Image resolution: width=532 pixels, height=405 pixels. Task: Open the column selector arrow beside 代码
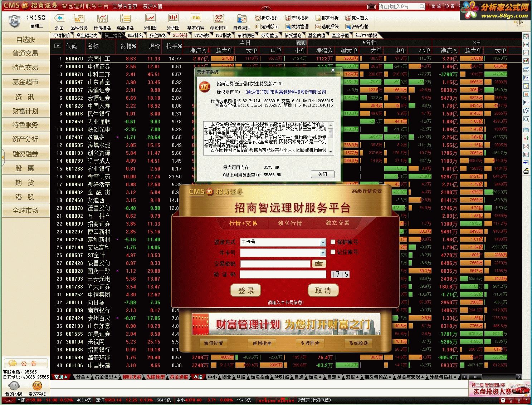pyautogui.click(x=58, y=46)
